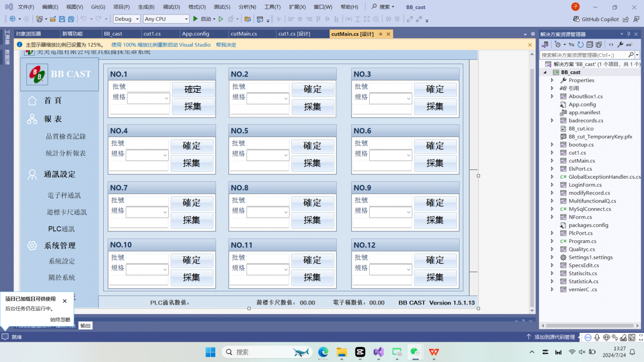644x362 pixels.
Task: Click the View Code brackets icon
Action: 611,44
